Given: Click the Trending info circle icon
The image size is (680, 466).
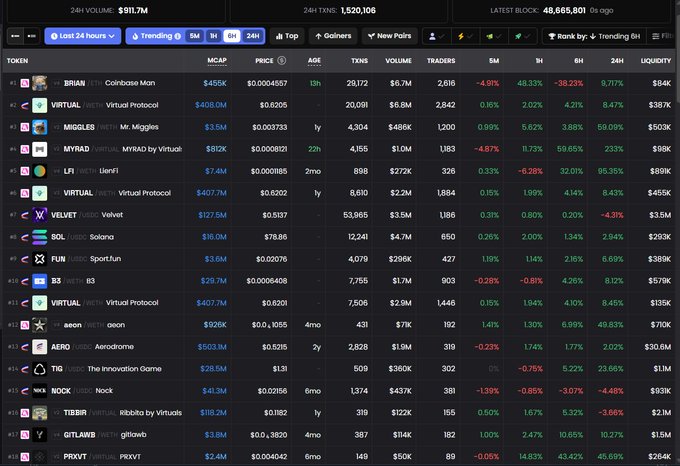Looking at the screenshot, I should tap(177, 36).
